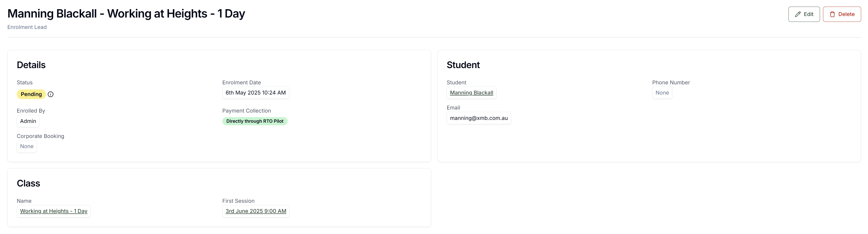Image resolution: width=868 pixels, height=234 pixels.
Task: Open the Manning Blackall student link
Action: tap(471, 92)
